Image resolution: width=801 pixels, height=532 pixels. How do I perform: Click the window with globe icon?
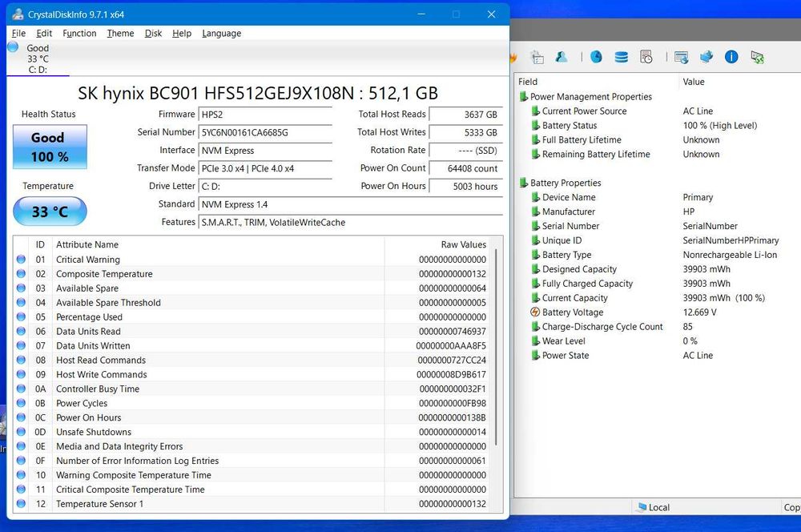click(x=681, y=57)
